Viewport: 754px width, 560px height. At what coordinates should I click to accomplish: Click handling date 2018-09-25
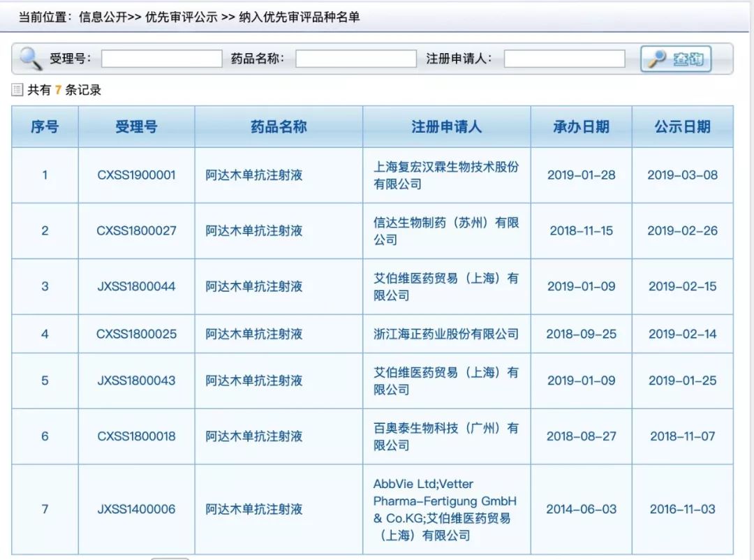(581, 334)
